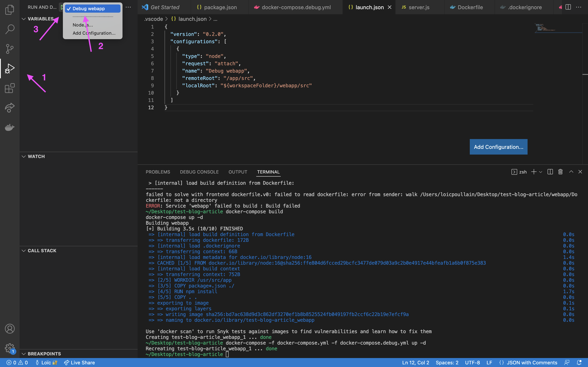The height and width of the screenshot is (367, 588).
Task: Open the Explorer view
Action: pyautogui.click(x=10, y=10)
